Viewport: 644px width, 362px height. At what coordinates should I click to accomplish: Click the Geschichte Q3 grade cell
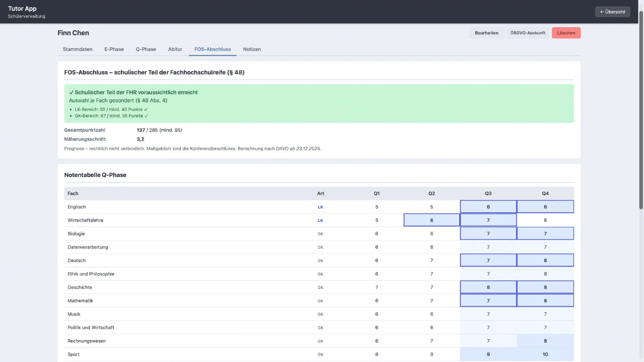[x=488, y=287]
